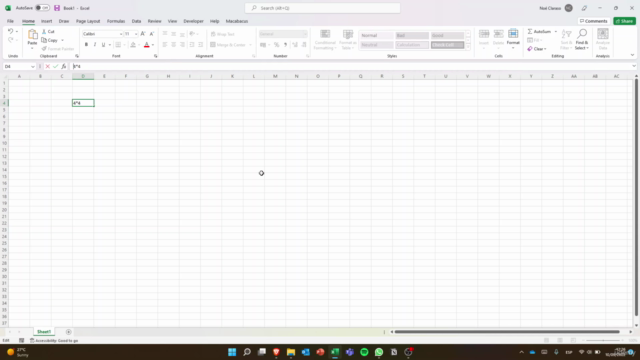Viewport: 640px width, 360px height.
Task: Select column D header
Action: [83, 76]
